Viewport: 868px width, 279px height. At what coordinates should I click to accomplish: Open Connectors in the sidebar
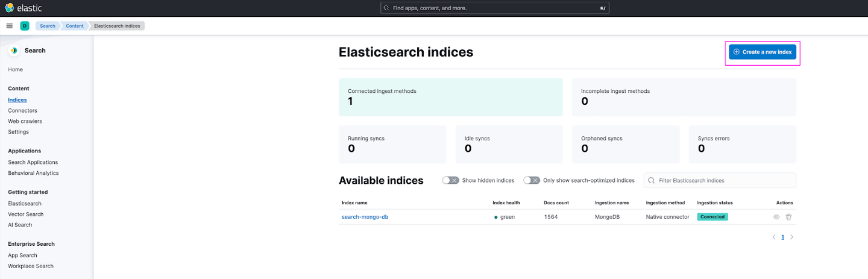coord(22,111)
